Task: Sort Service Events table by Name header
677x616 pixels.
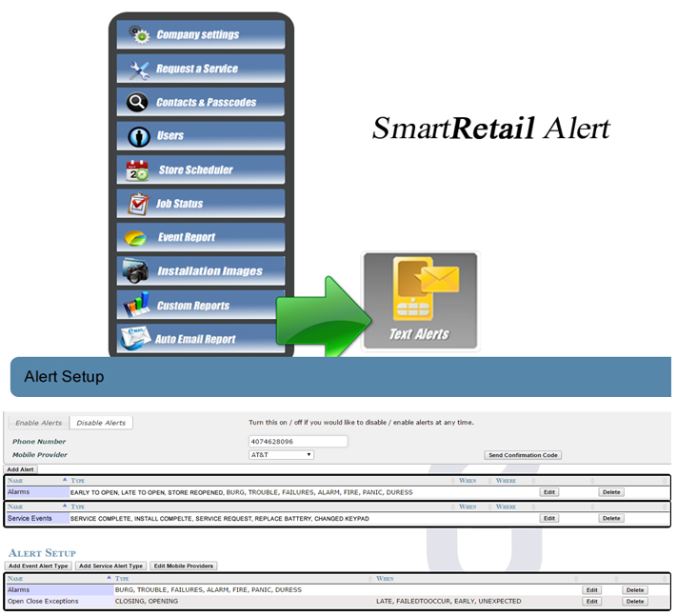Action: [x=37, y=507]
